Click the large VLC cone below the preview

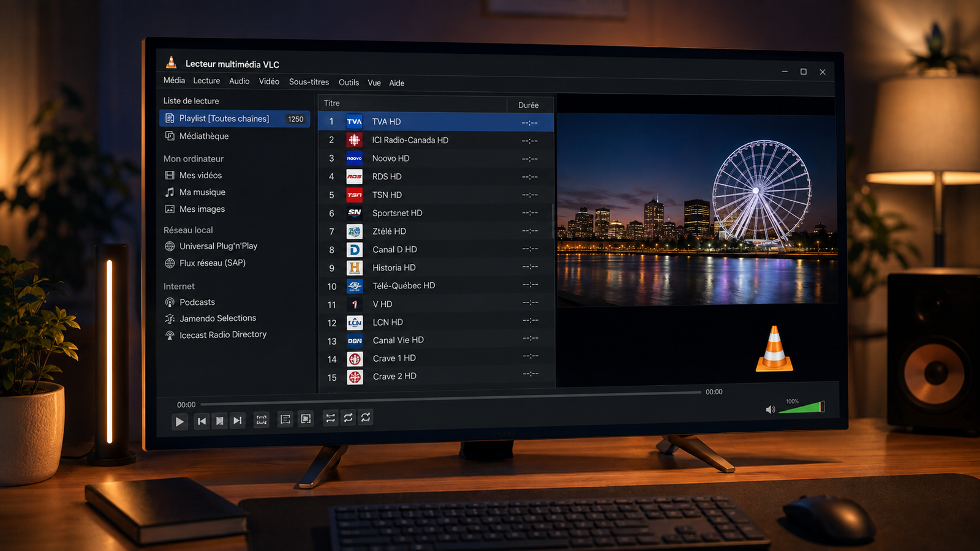[x=774, y=348]
